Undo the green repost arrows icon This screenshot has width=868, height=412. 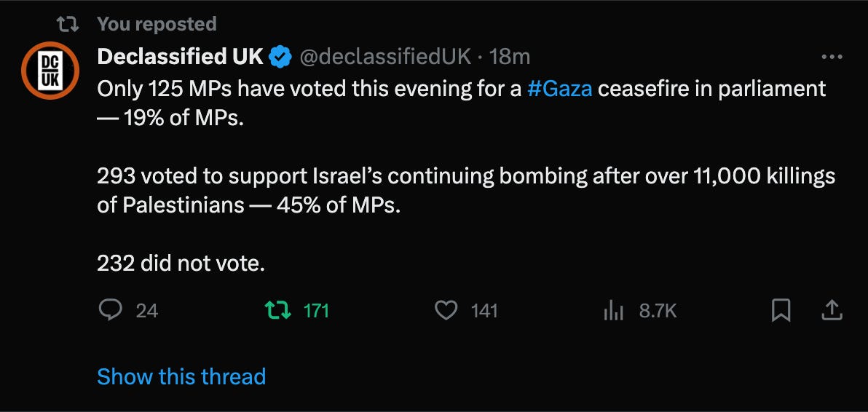click(278, 310)
